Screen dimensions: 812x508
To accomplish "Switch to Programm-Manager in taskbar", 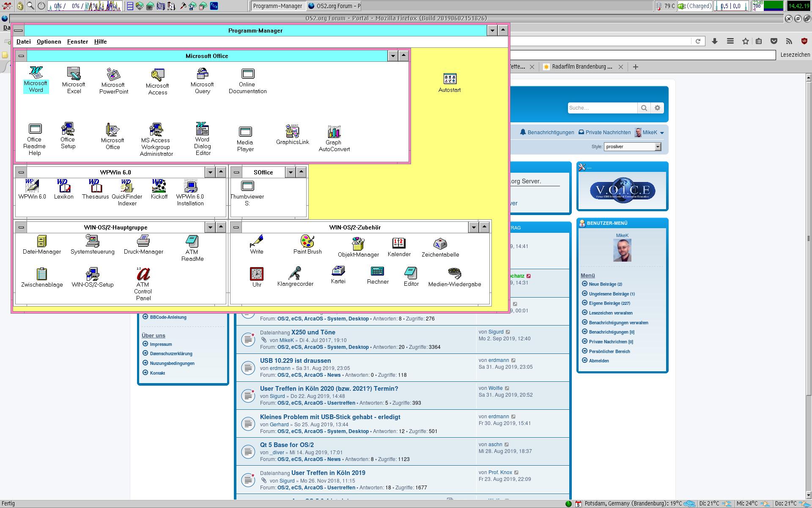I will tap(277, 6).
